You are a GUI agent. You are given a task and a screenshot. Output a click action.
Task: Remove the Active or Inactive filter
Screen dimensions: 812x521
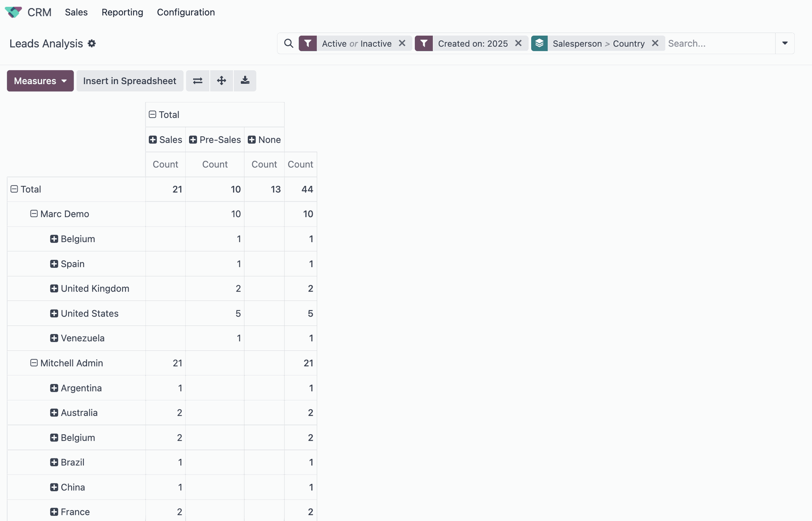(402, 43)
